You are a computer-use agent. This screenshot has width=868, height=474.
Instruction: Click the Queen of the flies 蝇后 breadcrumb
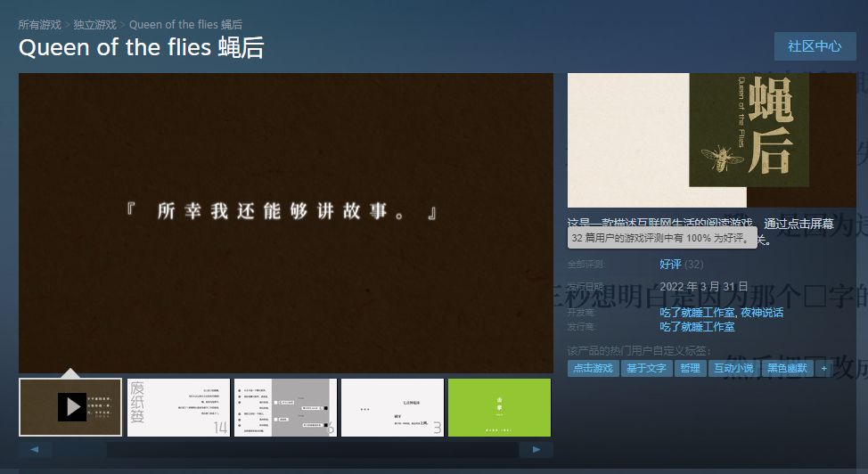185,24
